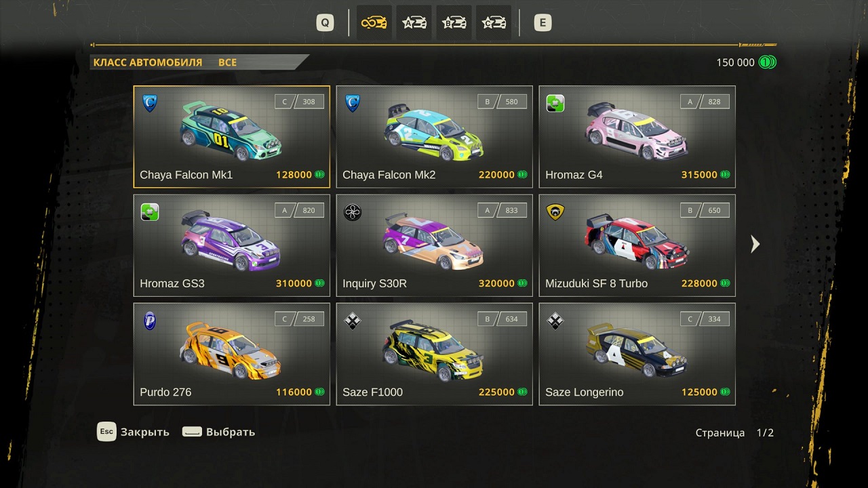Click the E next category key icon
Screen dimensions: 868x488
pyautogui.click(x=542, y=23)
